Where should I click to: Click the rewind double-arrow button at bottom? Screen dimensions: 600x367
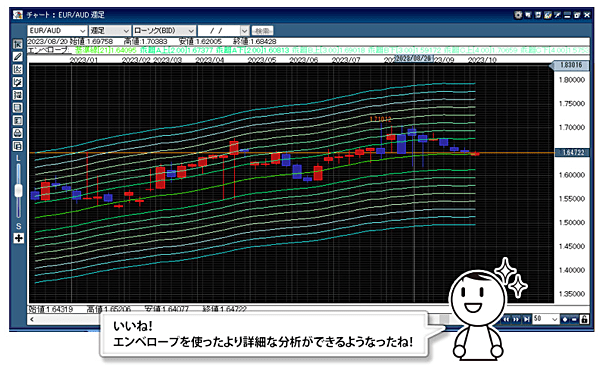[x=506, y=319]
